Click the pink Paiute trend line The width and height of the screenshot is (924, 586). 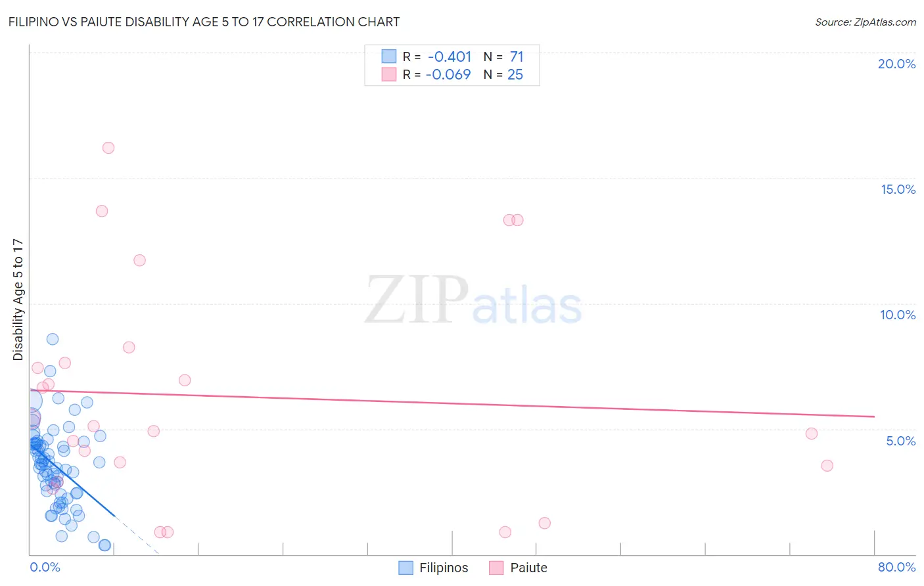click(452, 404)
